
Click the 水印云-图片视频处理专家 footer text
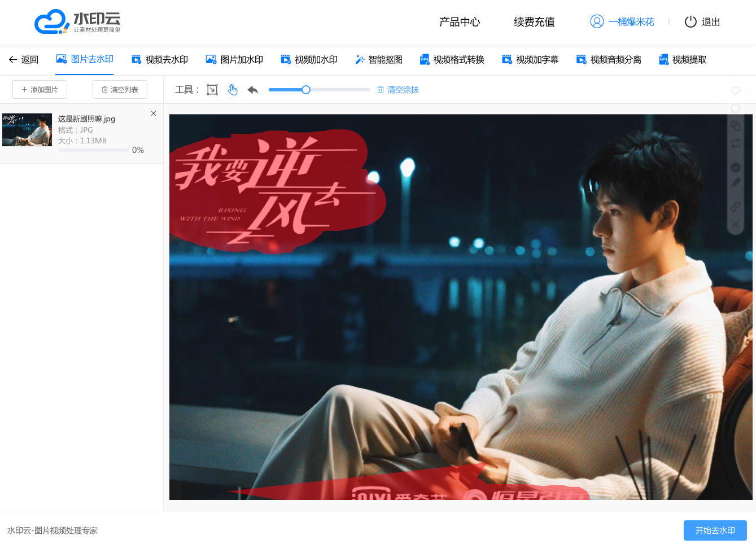[x=53, y=530]
